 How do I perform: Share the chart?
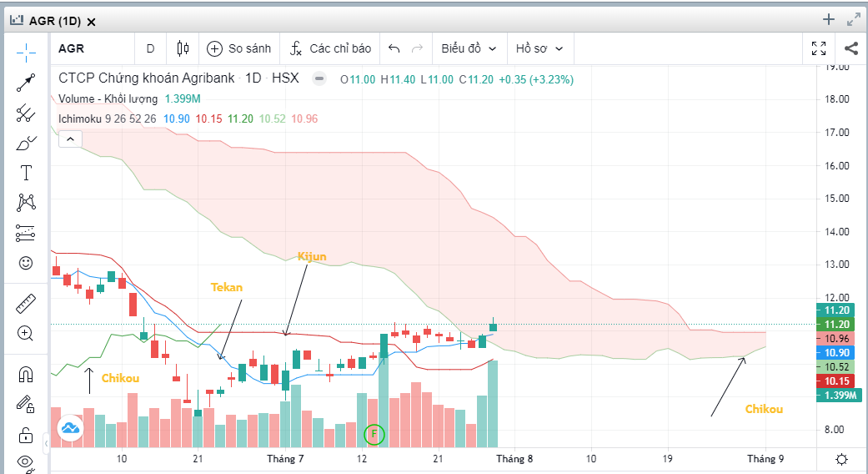[x=851, y=48]
